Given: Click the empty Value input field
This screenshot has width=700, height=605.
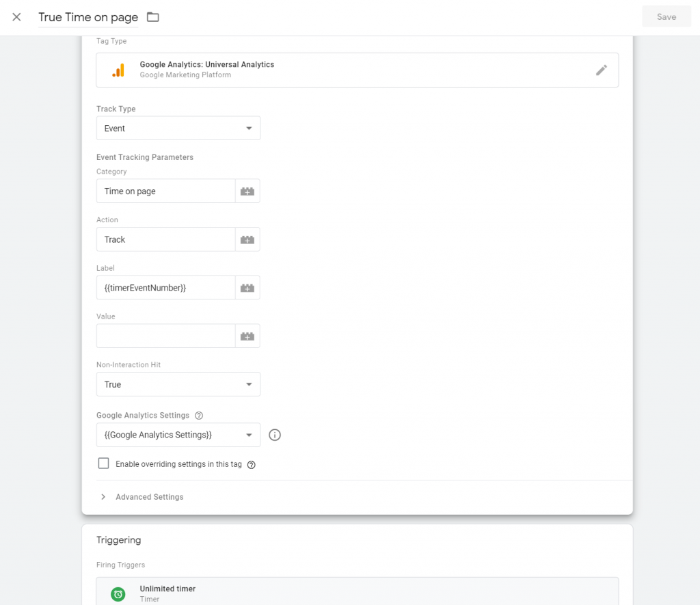Looking at the screenshot, I should click(x=165, y=336).
